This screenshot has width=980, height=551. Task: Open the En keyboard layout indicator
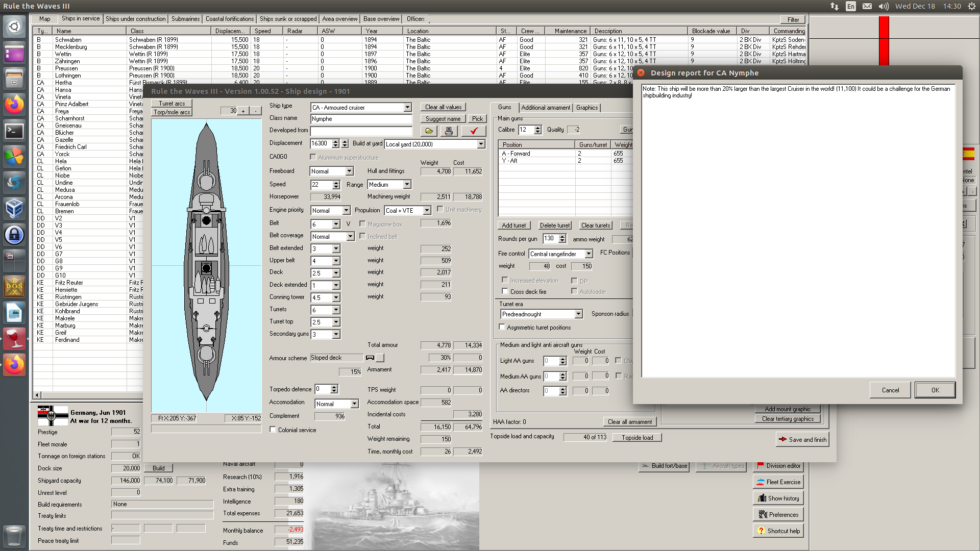tap(851, 6)
